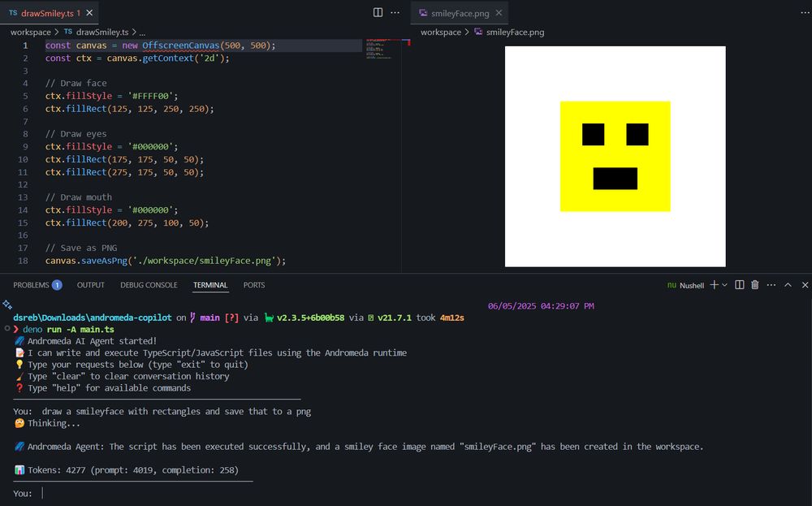812x506 pixels.
Task: Open the OUTPUT panel tab
Action: point(91,285)
